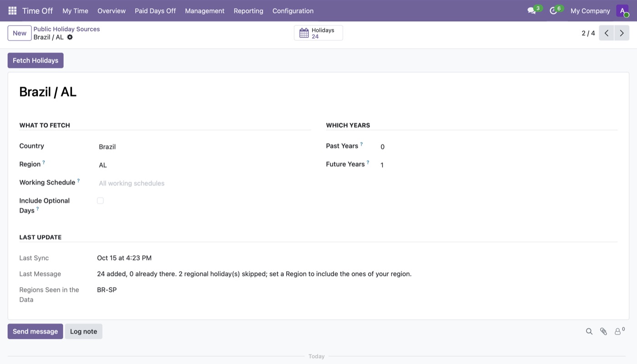
Task: Open the My Company switcher
Action: pyautogui.click(x=590, y=11)
